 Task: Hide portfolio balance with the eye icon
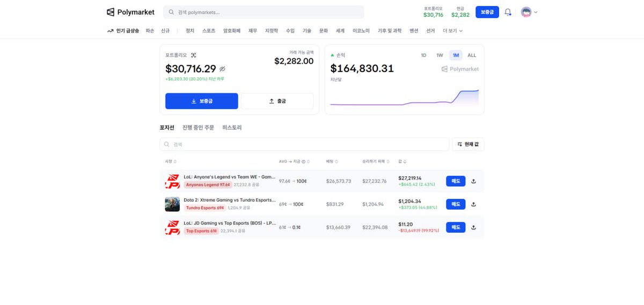pyautogui.click(x=222, y=69)
